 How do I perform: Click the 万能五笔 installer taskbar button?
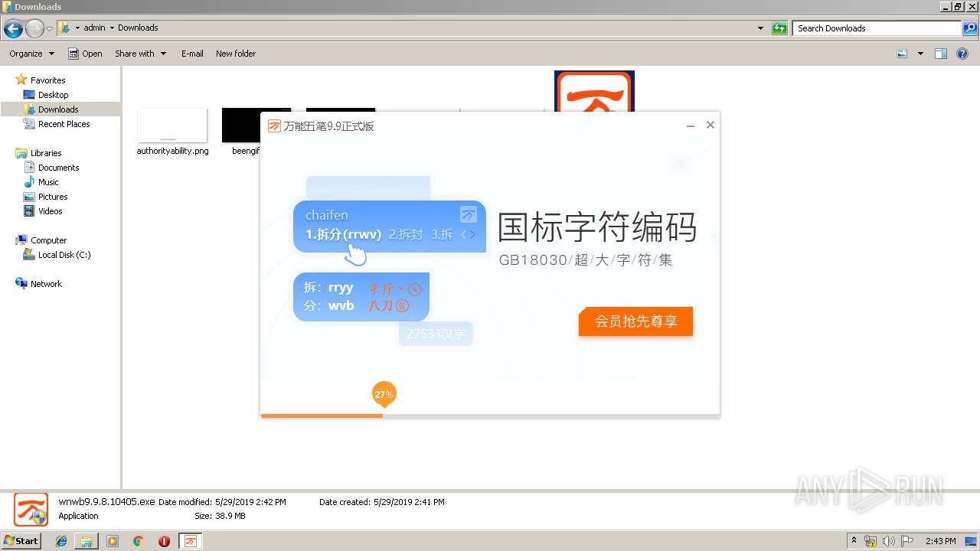coord(191,541)
